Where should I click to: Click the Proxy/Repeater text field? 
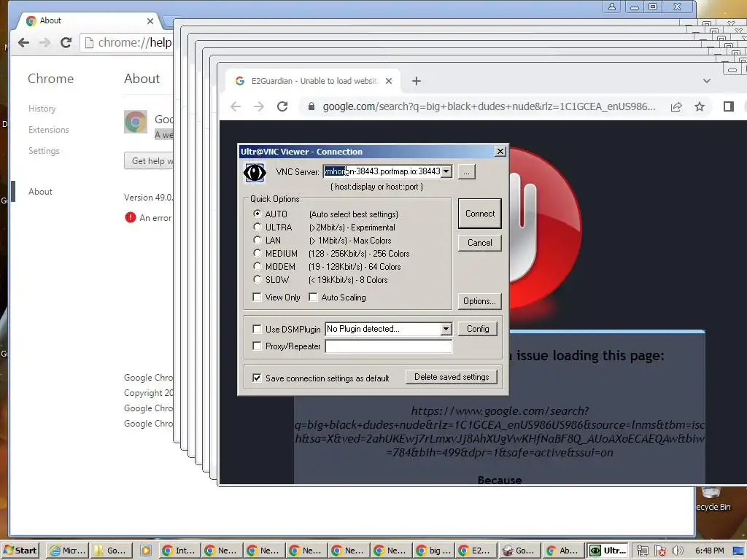pos(389,346)
